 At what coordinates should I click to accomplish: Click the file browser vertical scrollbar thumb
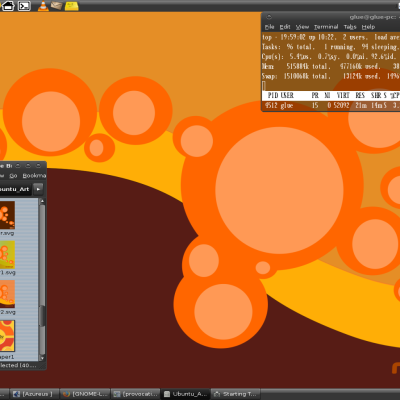click(x=42, y=316)
